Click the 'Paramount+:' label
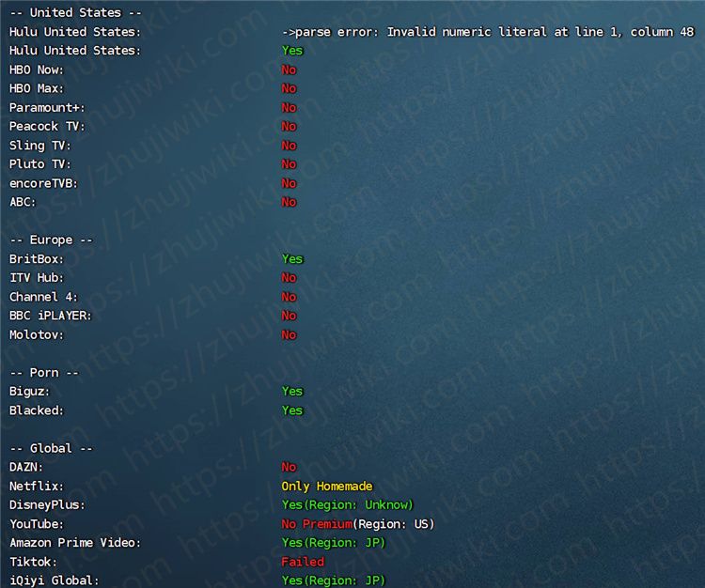 (x=47, y=108)
